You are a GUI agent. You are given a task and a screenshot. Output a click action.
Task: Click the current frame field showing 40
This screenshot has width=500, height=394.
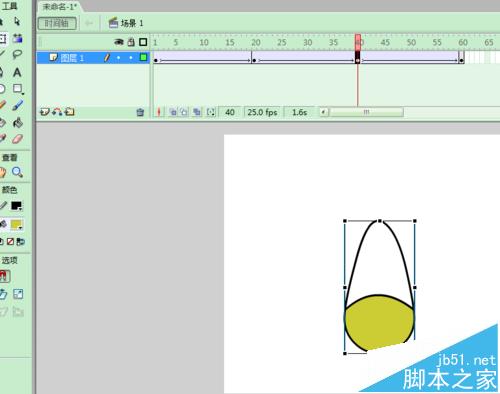pos(230,112)
